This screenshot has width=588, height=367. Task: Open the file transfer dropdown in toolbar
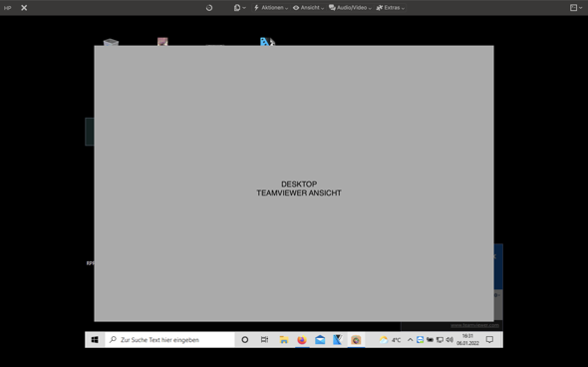pyautogui.click(x=239, y=8)
